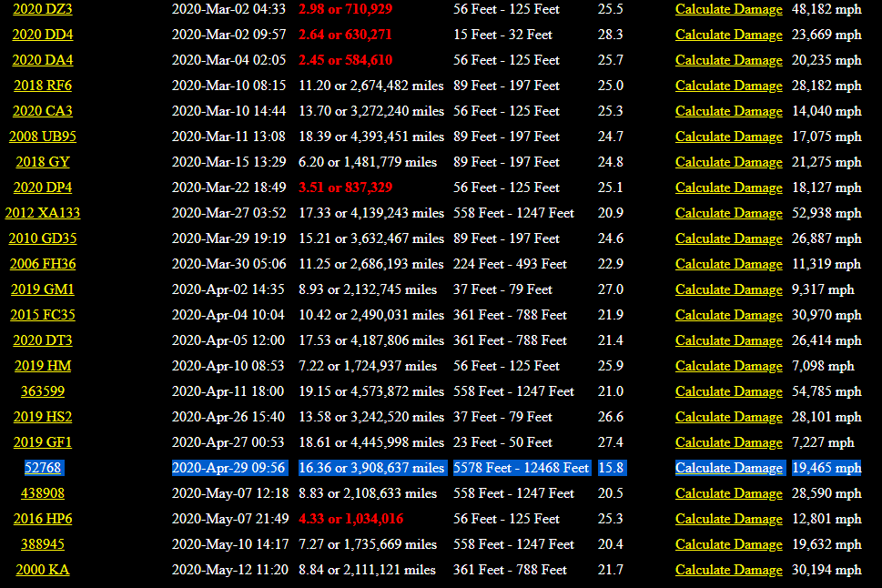Calculate Damage for 388945 row
882x588 pixels.
pyautogui.click(x=728, y=544)
